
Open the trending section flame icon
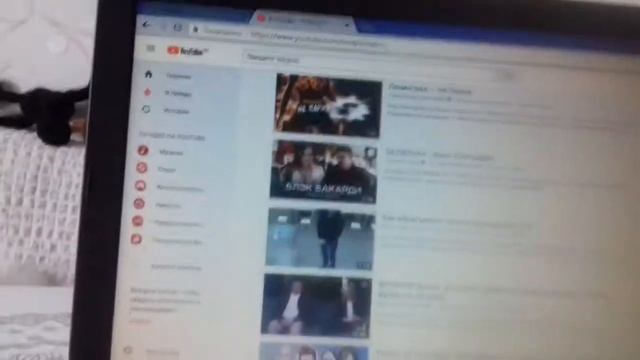147,92
